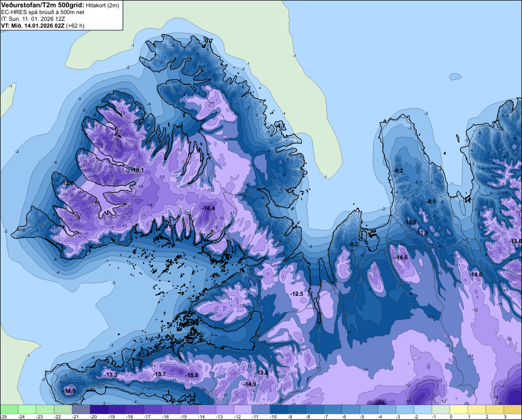Click the -15.8 temperature value on map
This screenshot has height=420, width=522.
coord(192,375)
